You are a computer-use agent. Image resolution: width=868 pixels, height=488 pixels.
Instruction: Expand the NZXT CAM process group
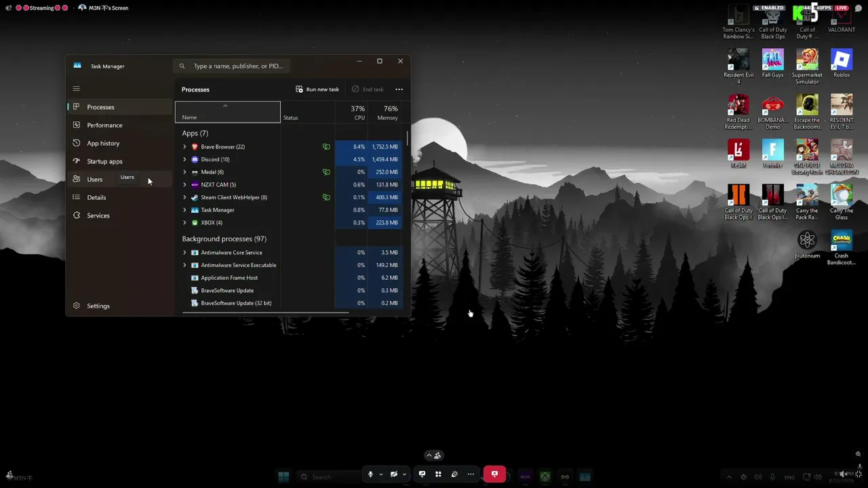coord(184,184)
